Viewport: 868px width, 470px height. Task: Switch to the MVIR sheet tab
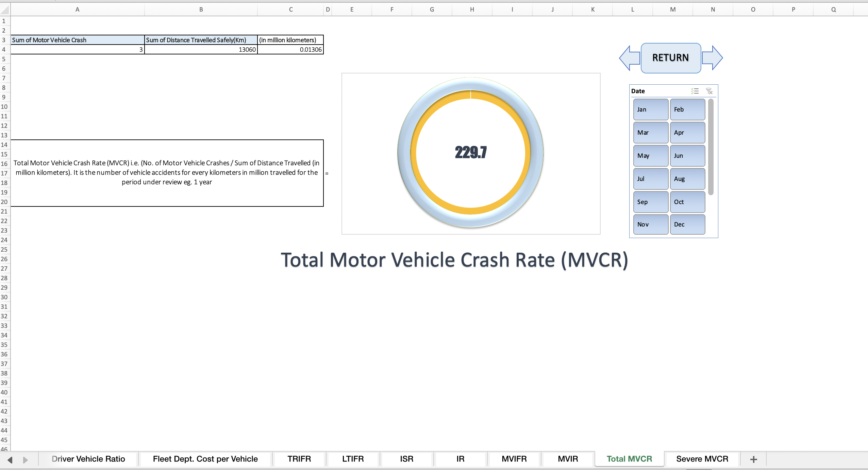click(568, 459)
